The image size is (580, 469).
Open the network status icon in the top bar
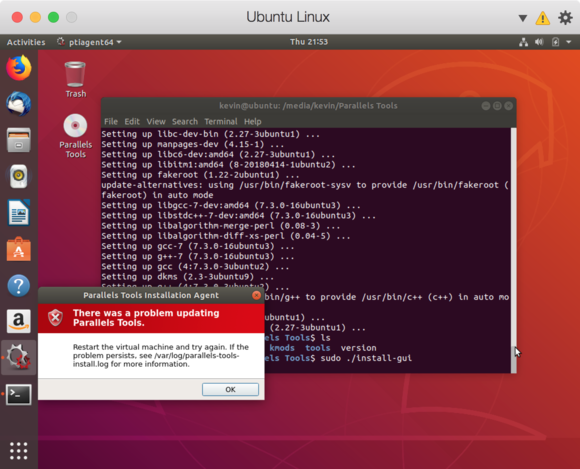tap(523, 42)
